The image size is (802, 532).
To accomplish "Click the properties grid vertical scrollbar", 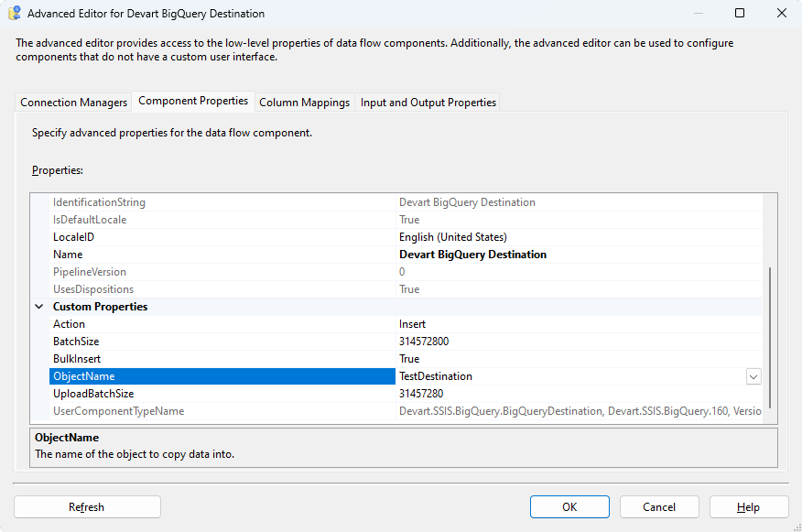I will click(769, 337).
